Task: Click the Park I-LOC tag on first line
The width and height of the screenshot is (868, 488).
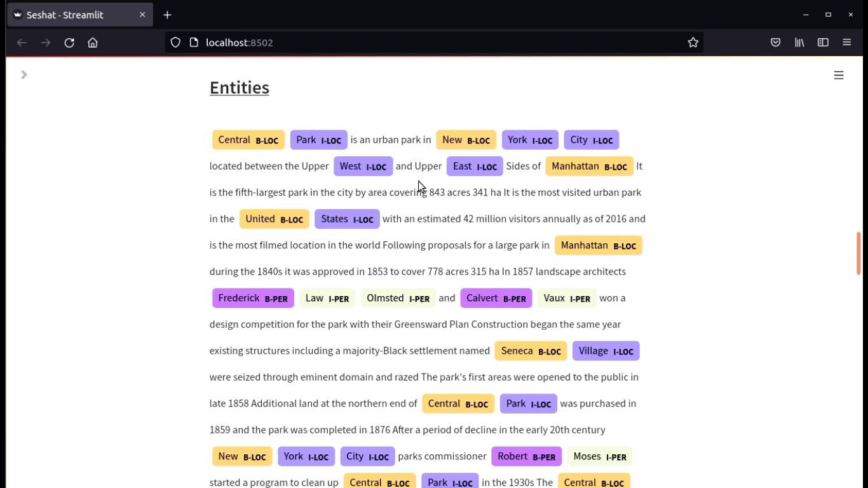Action: (318, 140)
